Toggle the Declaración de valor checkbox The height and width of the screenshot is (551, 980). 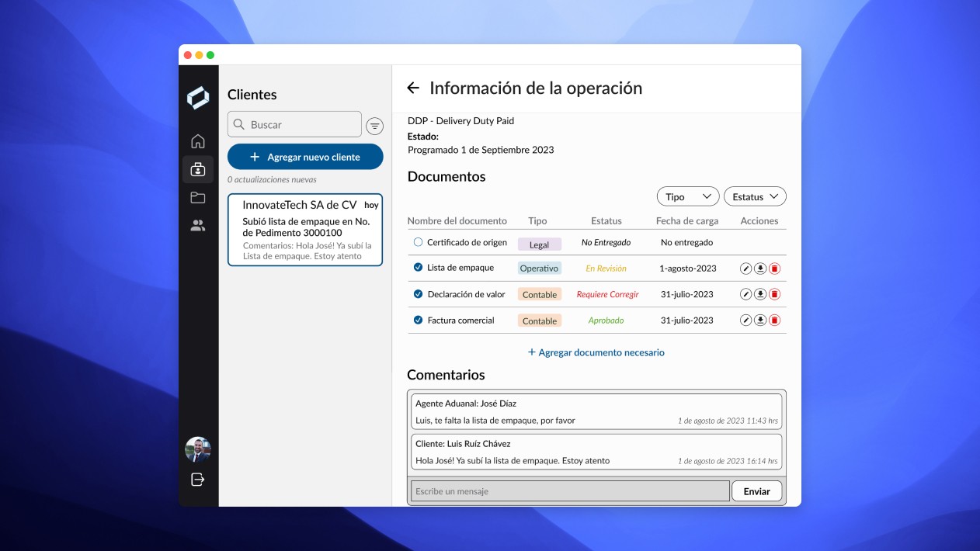[x=418, y=294]
